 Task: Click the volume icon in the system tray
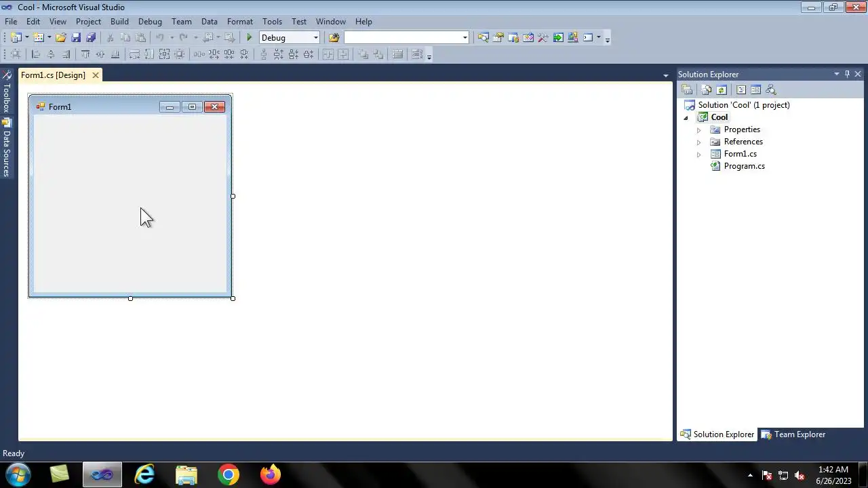(x=800, y=475)
